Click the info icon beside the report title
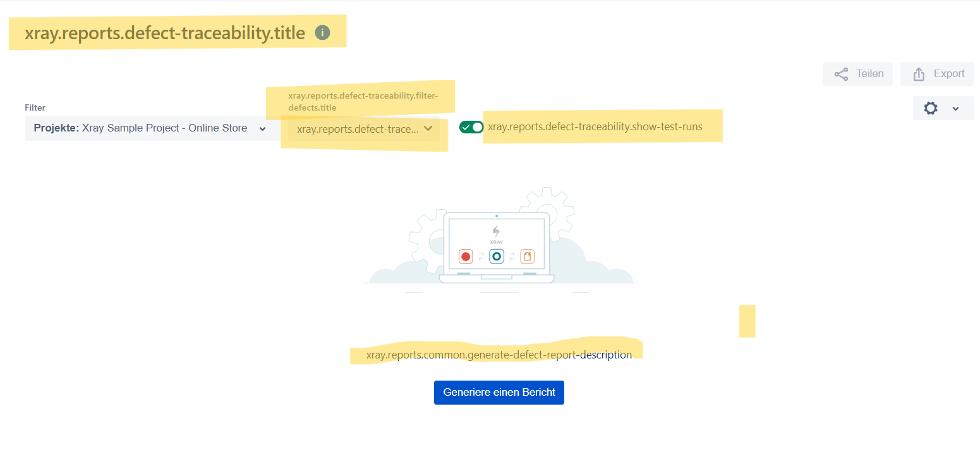The width and height of the screenshot is (980, 471). (322, 33)
